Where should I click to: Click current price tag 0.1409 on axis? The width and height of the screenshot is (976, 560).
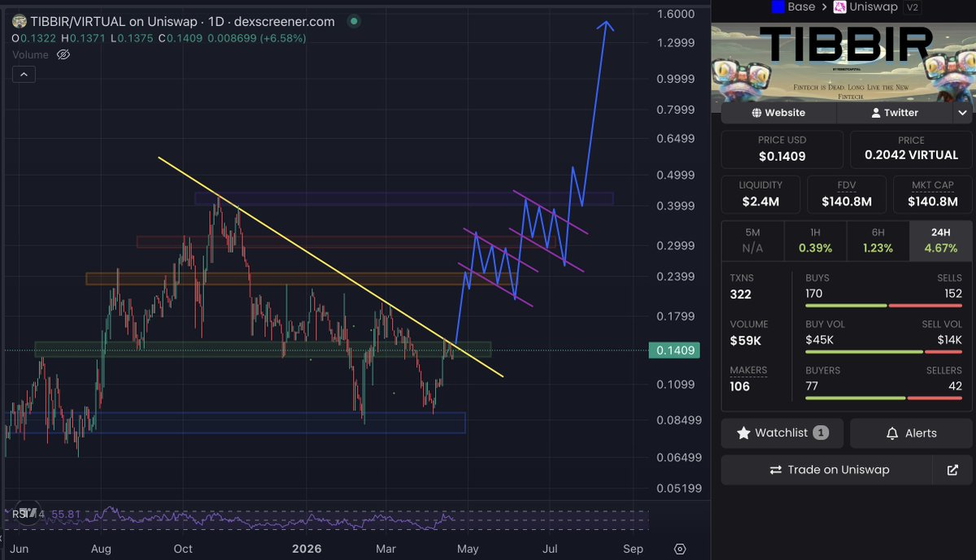coord(674,351)
